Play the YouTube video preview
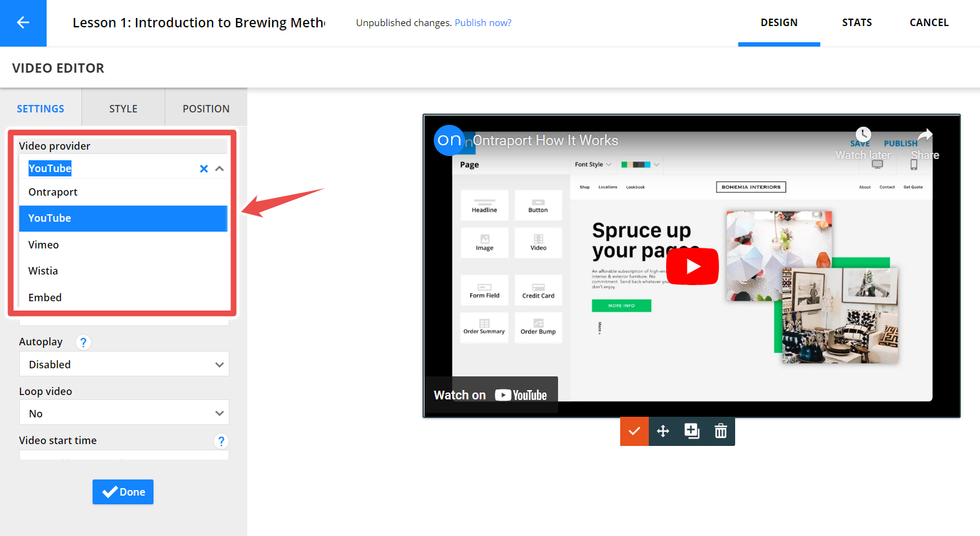Viewport: 980px width, 536px height. [692, 266]
